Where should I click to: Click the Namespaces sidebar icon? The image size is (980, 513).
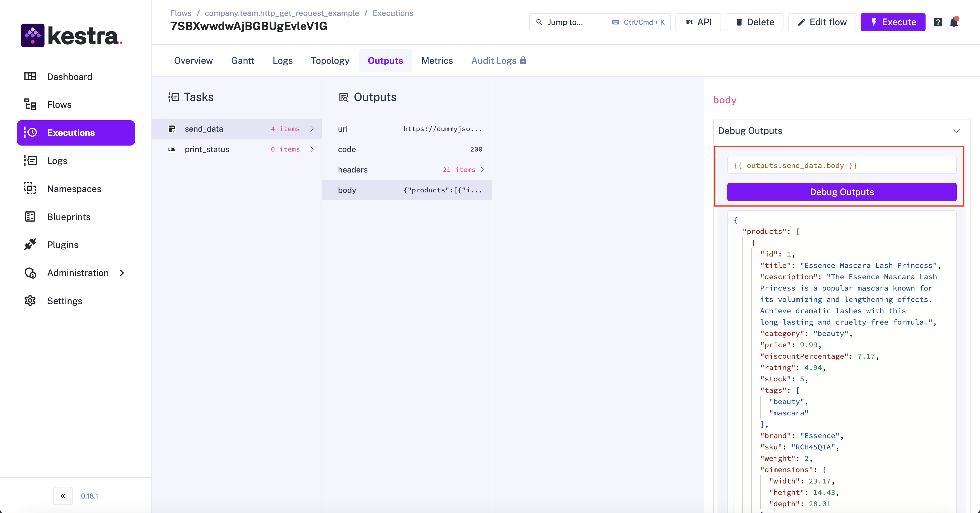coord(30,188)
